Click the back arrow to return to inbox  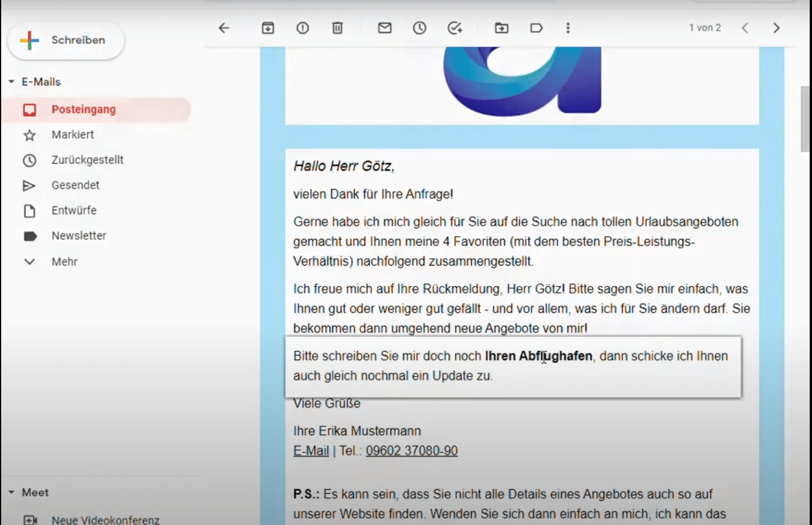coord(224,28)
